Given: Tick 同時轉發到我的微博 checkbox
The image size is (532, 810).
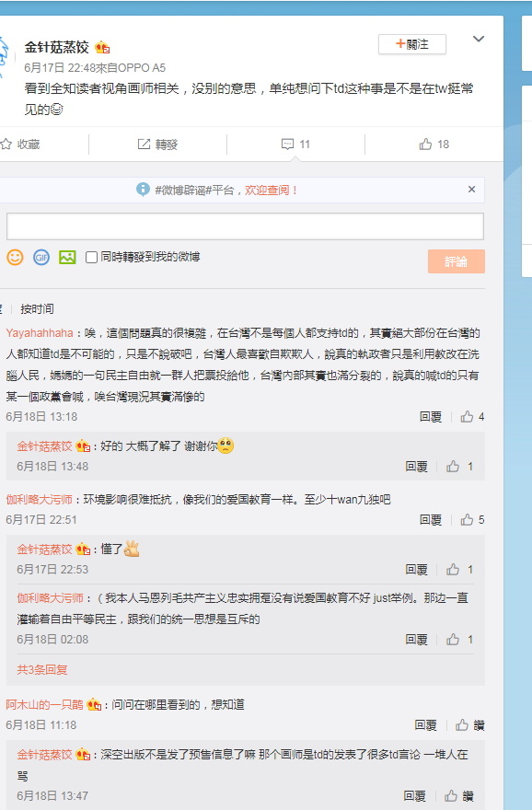Looking at the screenshot, I should pos(91,257).
